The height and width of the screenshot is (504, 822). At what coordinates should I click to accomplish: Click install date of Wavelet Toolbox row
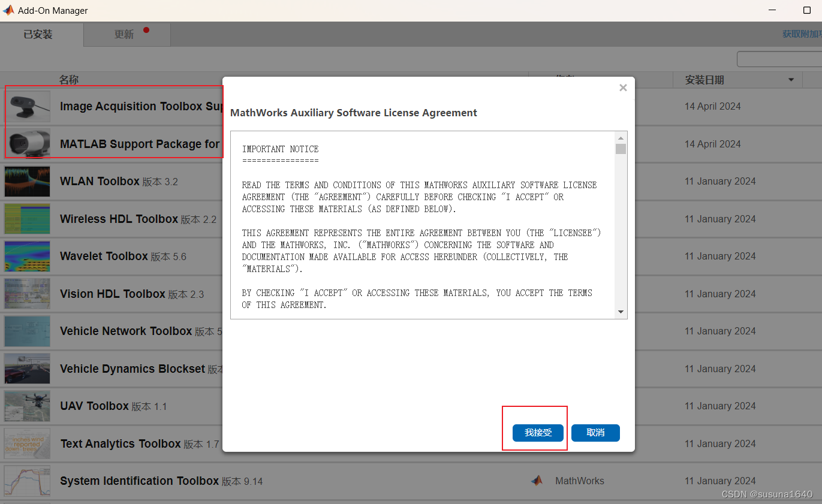[720, 256]
